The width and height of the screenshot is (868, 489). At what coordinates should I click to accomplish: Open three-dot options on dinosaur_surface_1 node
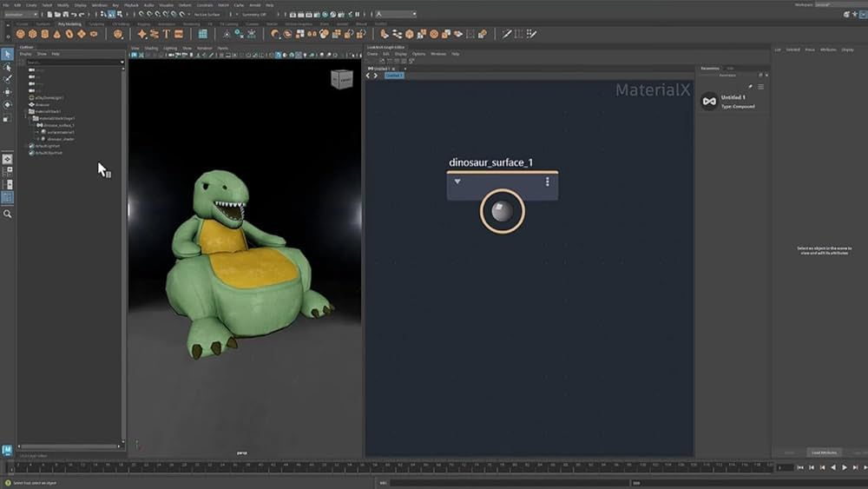[x=548, y=182]
